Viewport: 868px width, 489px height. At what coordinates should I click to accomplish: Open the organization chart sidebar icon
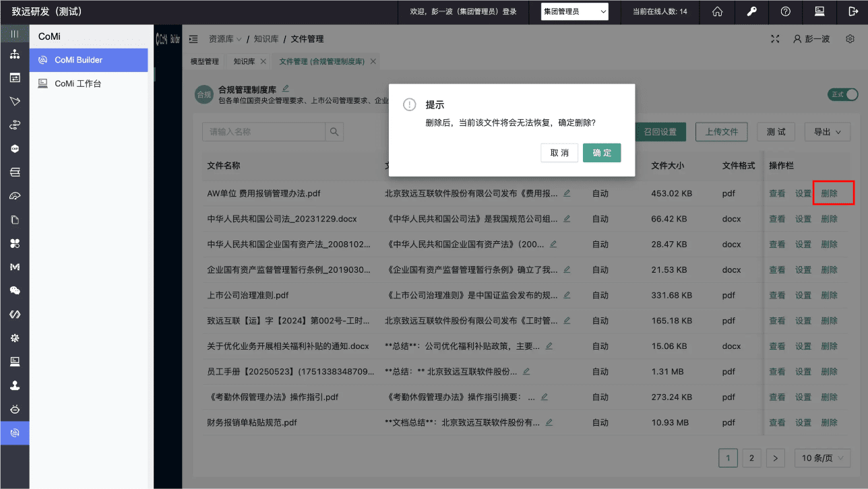coord(15,54)
